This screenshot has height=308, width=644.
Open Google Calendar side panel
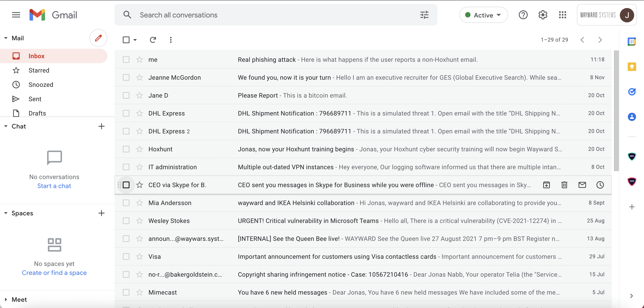(632, 42)
